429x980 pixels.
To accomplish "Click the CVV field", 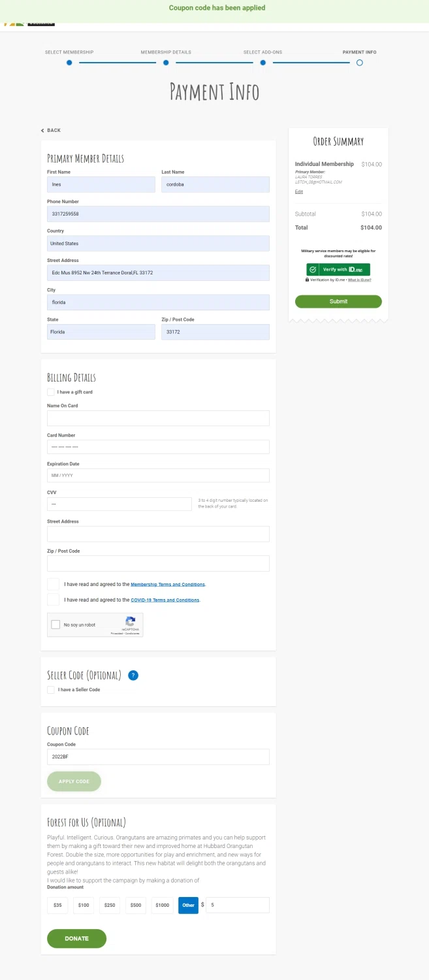I will pos(119,504).
